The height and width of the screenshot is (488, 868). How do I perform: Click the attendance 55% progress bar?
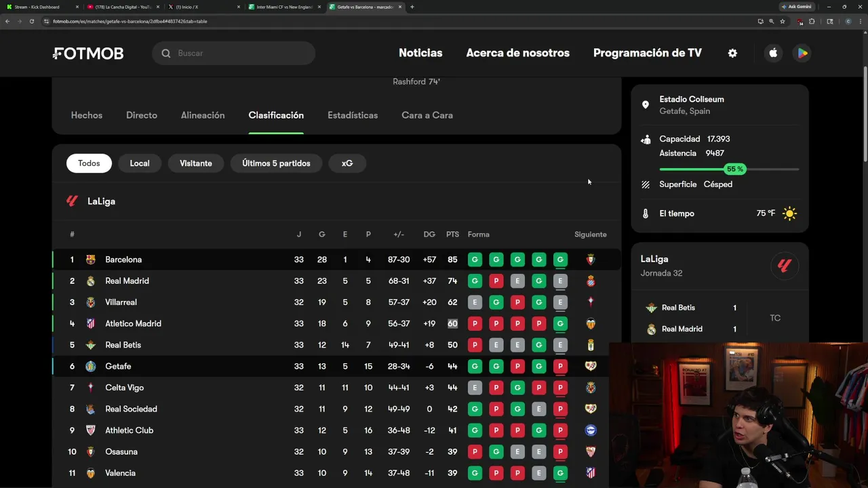pos(729,169)
